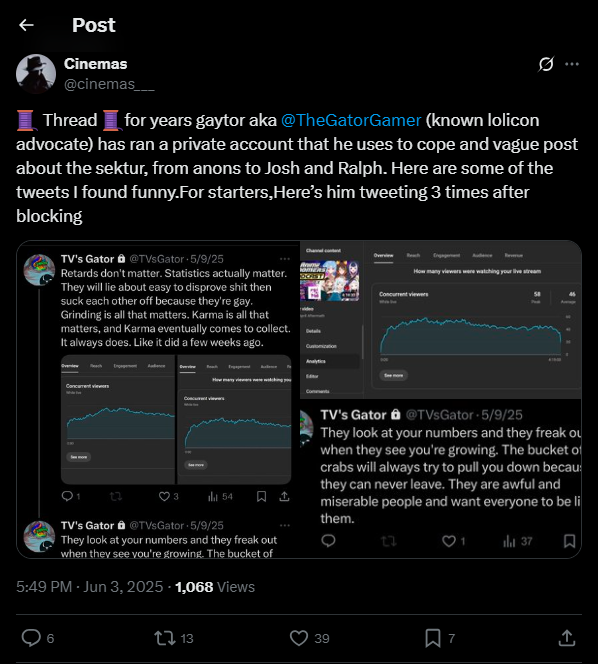The width and height of the screenshot is (598, 664).
Task: Click the like icon in the crabs tweet screenshot
Action: coord(449,541)
